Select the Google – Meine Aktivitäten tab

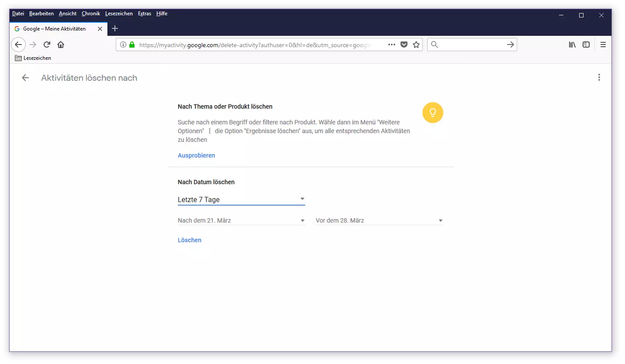58,29
